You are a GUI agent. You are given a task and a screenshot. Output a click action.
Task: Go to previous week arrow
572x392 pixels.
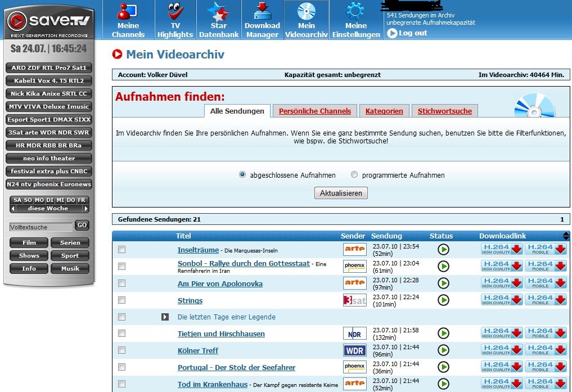13,209
